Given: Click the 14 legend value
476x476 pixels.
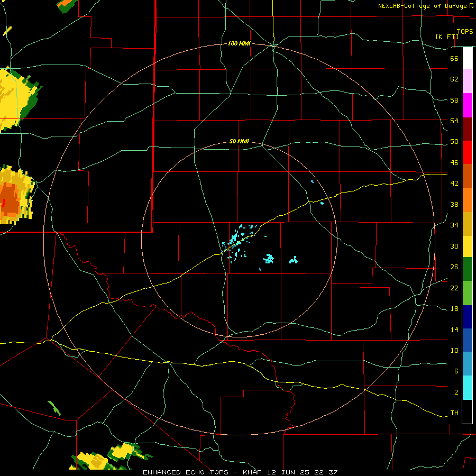Looking at the screenshot, I should click(454, 329).
